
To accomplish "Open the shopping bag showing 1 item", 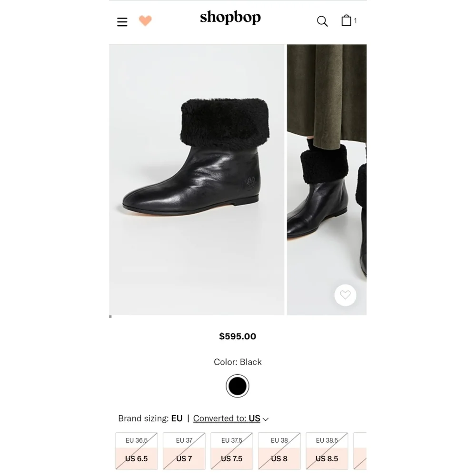I will 347,20.
